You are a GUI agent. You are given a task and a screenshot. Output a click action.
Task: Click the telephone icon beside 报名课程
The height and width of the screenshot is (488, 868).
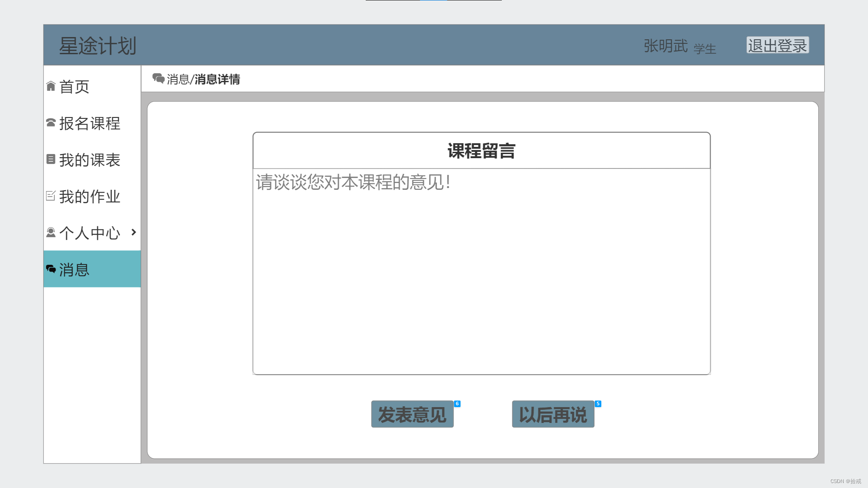tap(51, 122)
